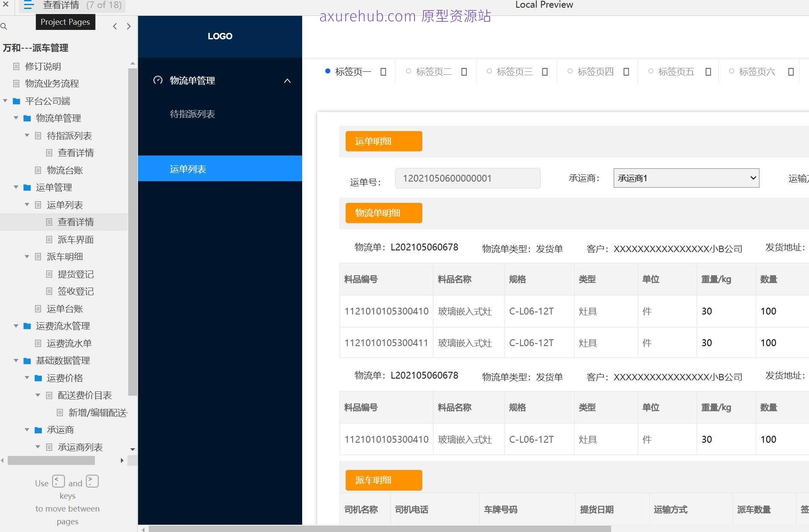
Task: Click the previous-page arrow in Project Pages
Action: [115, 26]
